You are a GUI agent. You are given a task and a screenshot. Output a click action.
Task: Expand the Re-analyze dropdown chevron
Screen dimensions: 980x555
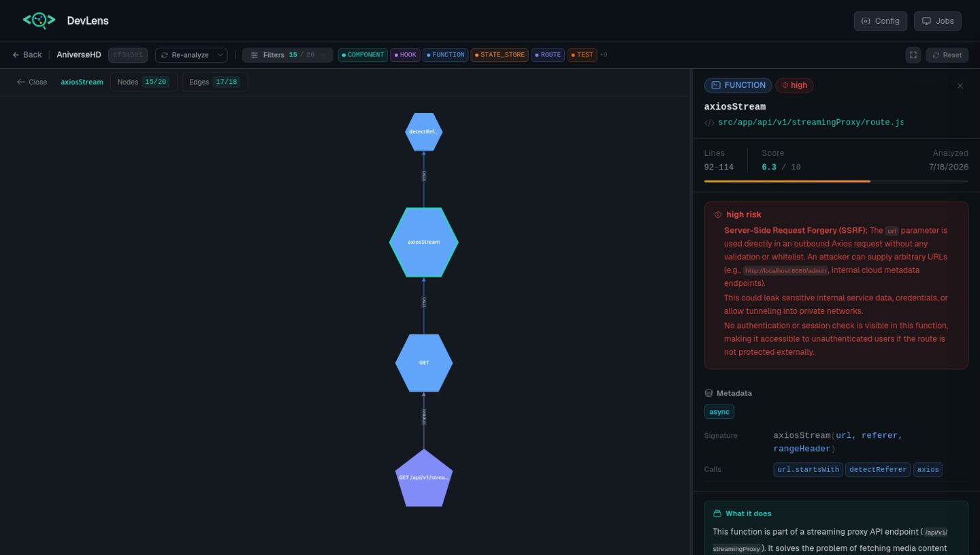tap(220, 54)
